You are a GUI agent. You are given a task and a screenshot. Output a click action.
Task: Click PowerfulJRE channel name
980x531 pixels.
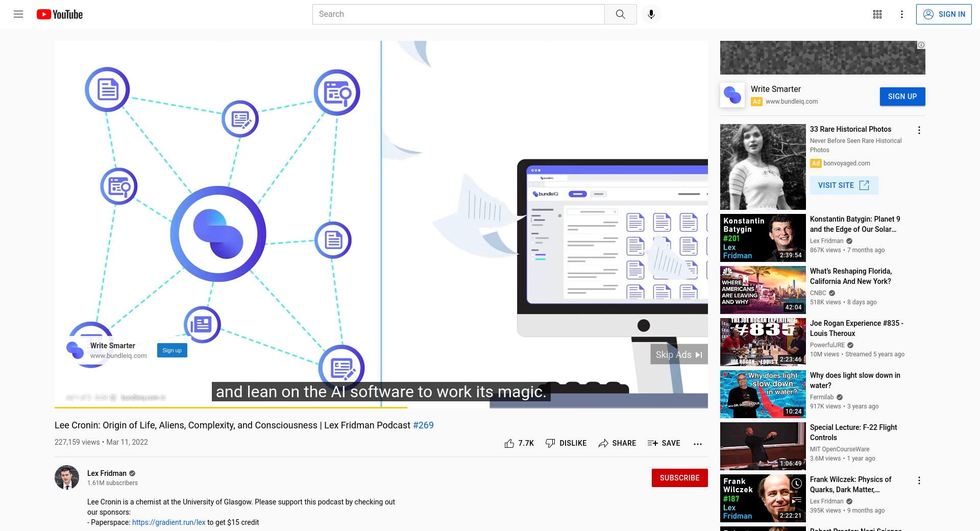pyautogui.click(x=827, y=345)
